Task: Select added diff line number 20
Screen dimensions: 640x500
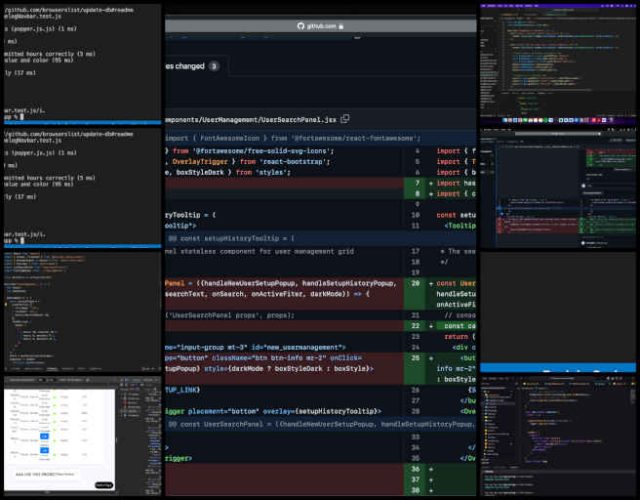Action: tap(415, 283)
